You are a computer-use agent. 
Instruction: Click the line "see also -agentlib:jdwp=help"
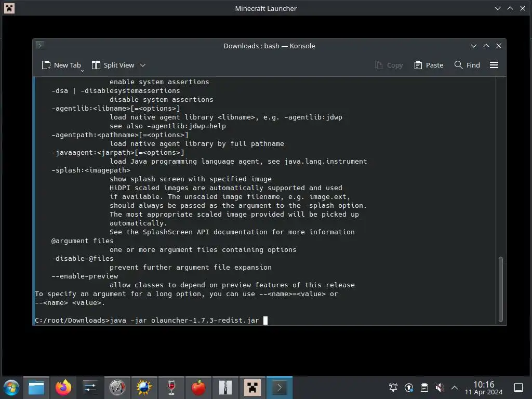tap(168, 126)
